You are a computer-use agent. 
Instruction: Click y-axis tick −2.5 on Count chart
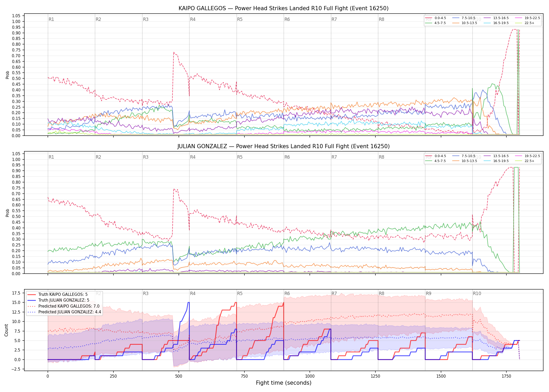(16, 369)
